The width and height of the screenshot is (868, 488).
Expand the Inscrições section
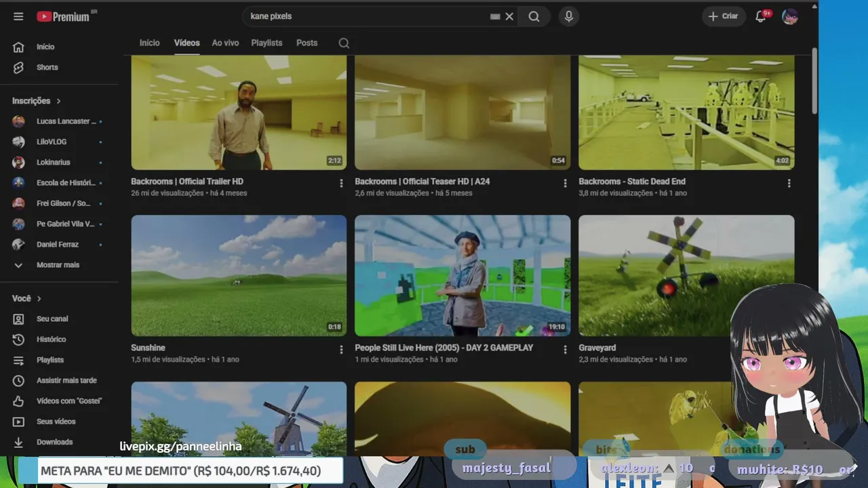coord(37,101)
